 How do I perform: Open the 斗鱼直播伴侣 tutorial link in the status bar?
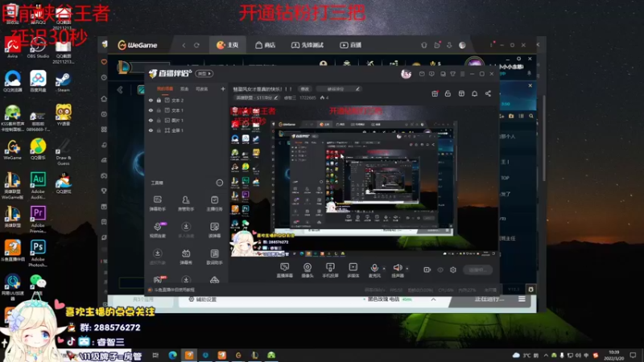pyautogui.click(x=175, y=290)
